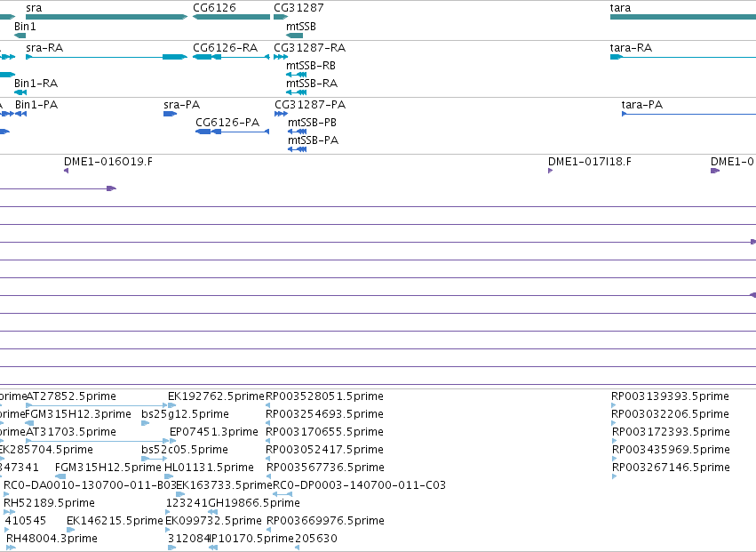The width and height of the screenshot is (756, 552).
Task: Click the bs52c05.5prime EST label
Action: tap(185, 450)
